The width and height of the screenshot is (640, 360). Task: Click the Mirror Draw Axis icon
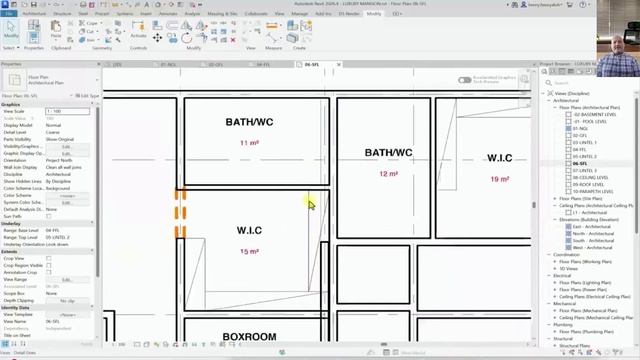click(x=201, y=25)
